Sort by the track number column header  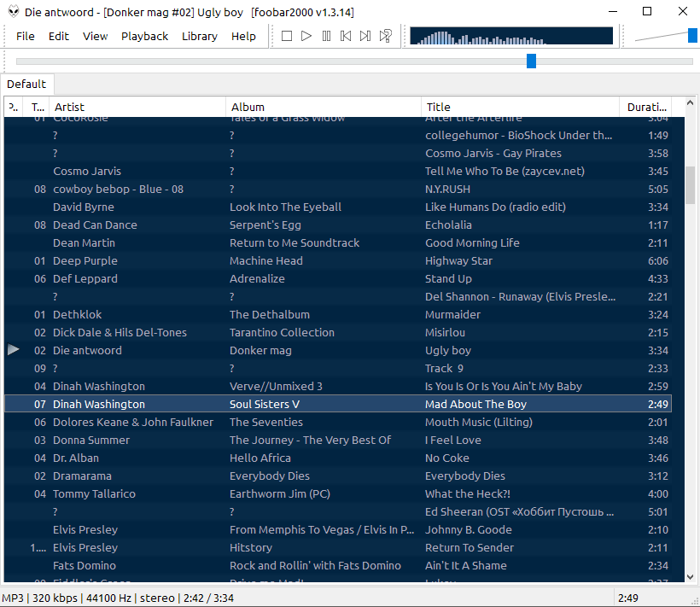38,107
